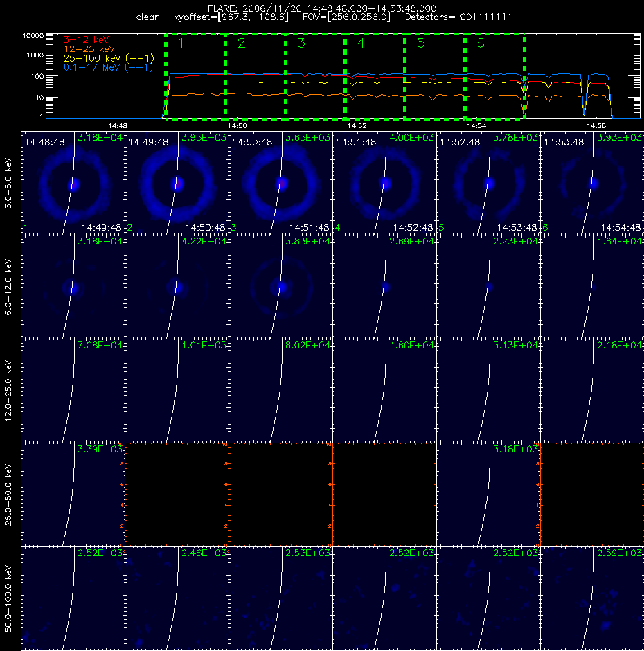Click the 14:52 tick label on time axis
644x651 pixels.
[x=357, y=125]
